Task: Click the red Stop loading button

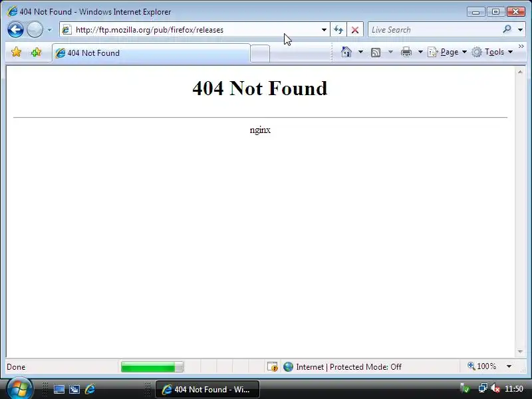Action: (x=355, y=30)
